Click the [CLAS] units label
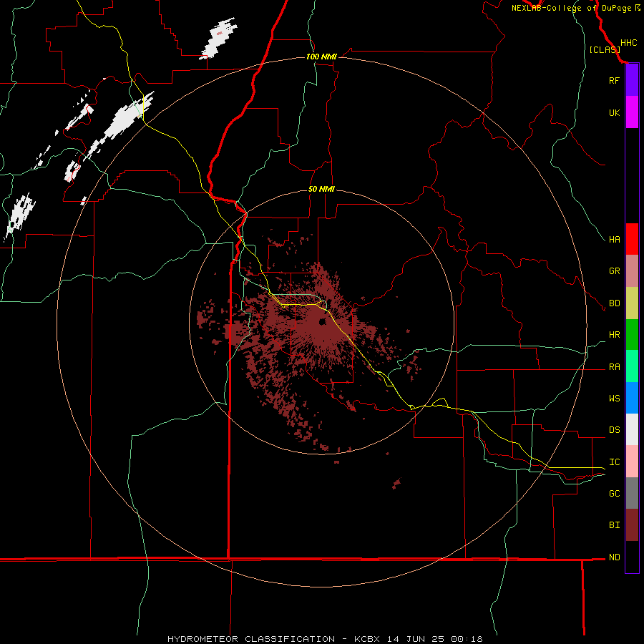Viewport: 644px width, 644px height. 605,49
